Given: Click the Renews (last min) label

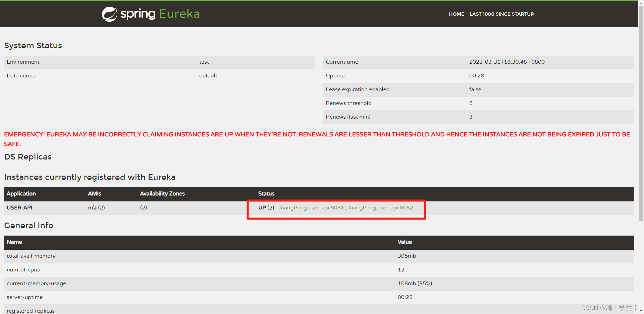Looking at the screenshot, I should point(348,117).
